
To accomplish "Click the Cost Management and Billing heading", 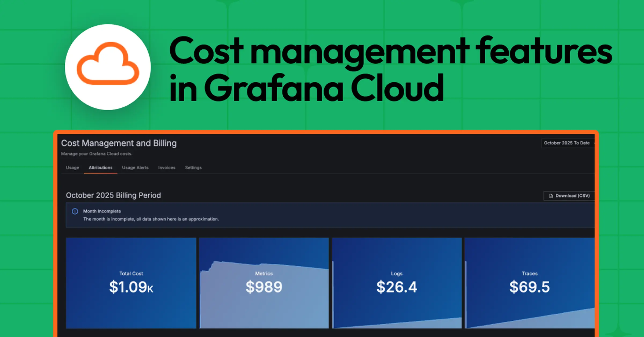I will (x=119, y=143).
